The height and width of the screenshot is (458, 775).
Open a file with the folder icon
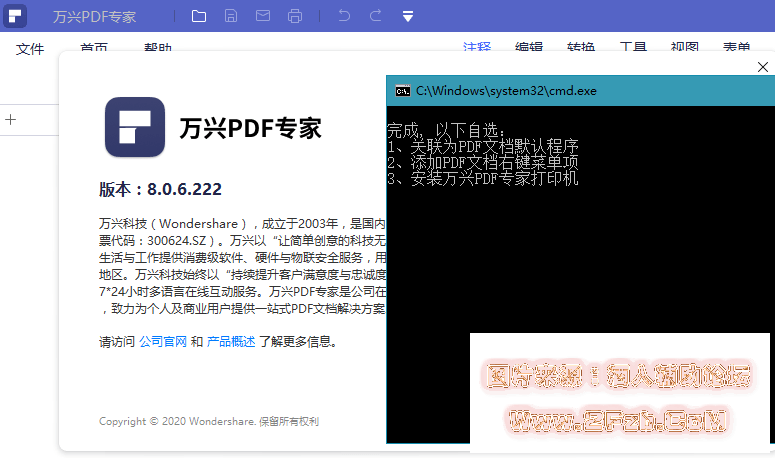pos(199,16)
